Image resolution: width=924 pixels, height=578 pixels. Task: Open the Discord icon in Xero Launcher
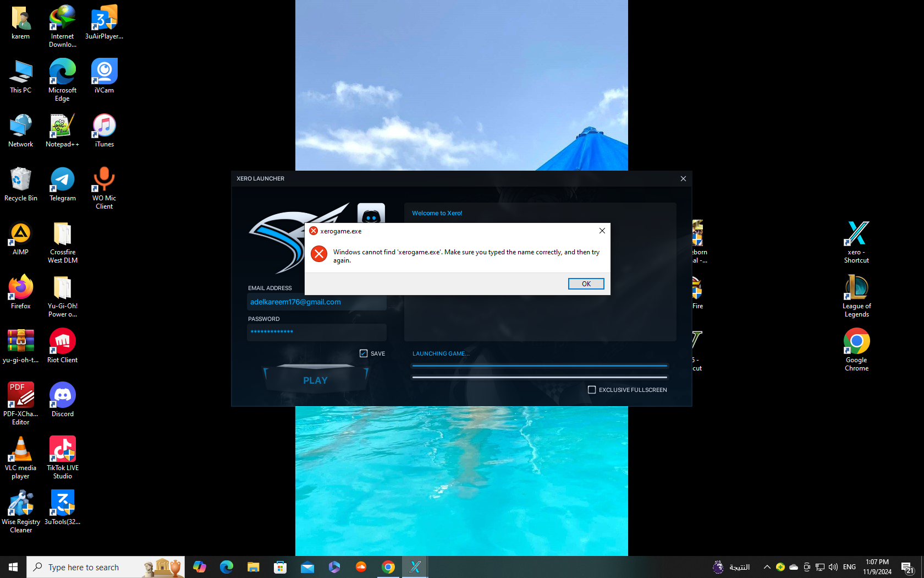(371, 214)
